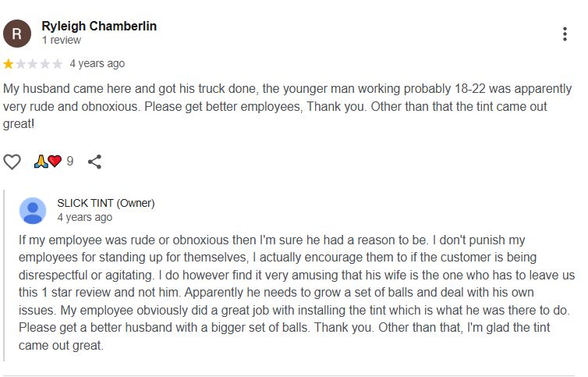This screenshot has height=377, width=588.
Task: Click the blue owner profile avatar
Action: click(32, 211)
